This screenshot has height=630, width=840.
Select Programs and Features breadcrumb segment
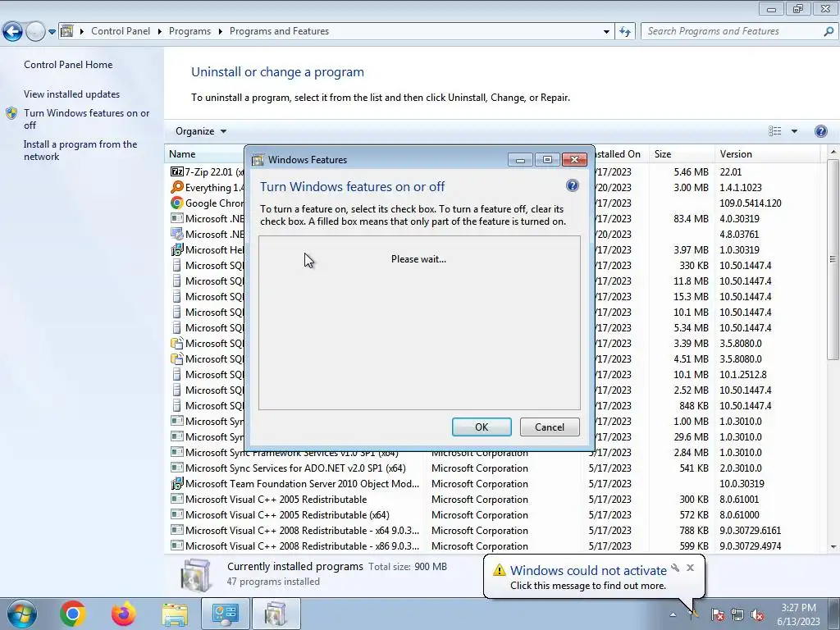tap(279, 31)
